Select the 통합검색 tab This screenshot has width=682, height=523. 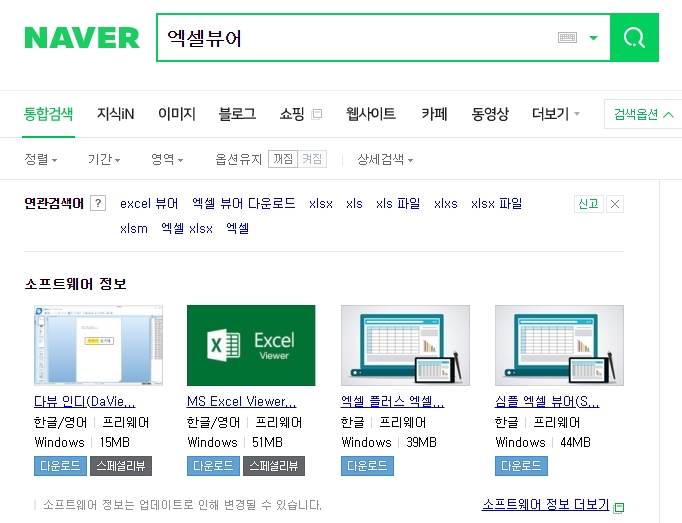pyautogui.click(x=48, y=114)
